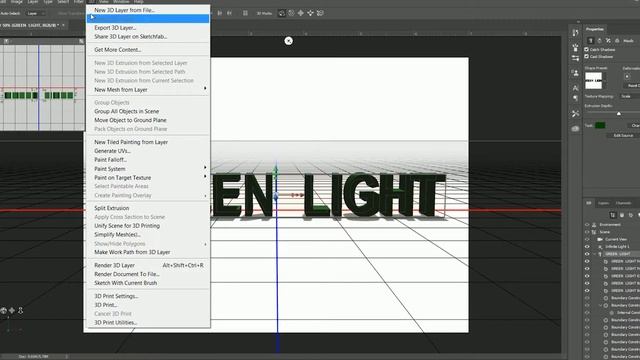Image resolution: width=640 pixels, height=360 pixels.
Task: Open the Paragraph panel icon in dock
Action: coord(575,98)
